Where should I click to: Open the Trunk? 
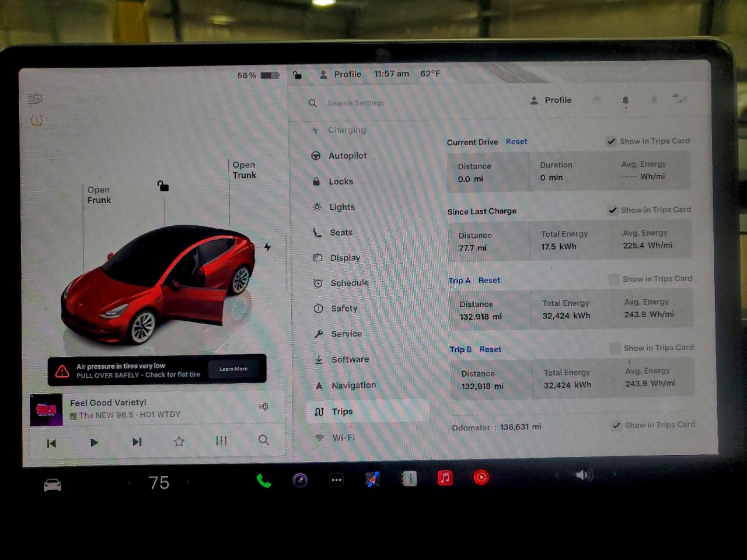(x=244, y=170)
